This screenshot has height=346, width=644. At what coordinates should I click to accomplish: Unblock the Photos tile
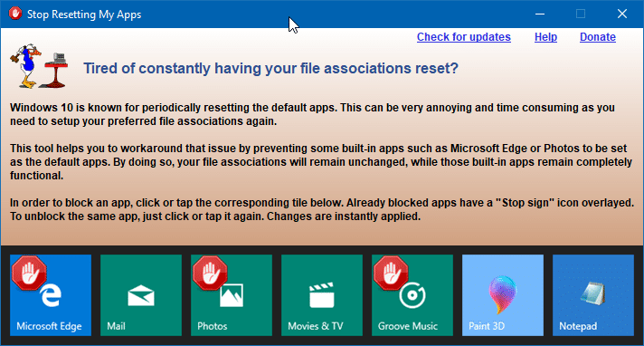tap(232, 295)
